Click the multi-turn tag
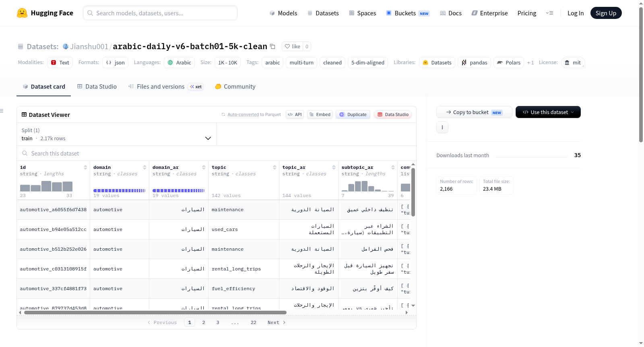This screenshot has width=644, height=347. click(301, 62)
